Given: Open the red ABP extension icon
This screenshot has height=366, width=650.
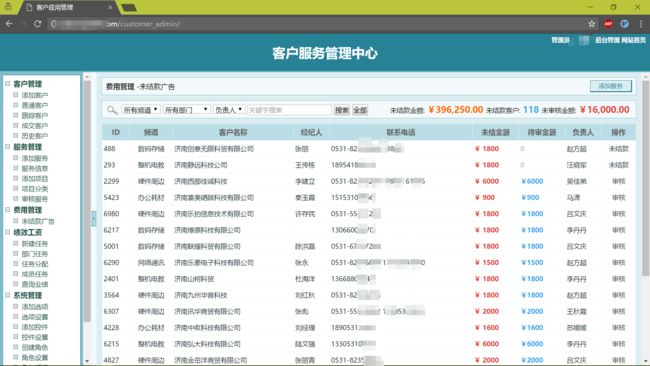Looking at the screenshot, I should 608,24.
